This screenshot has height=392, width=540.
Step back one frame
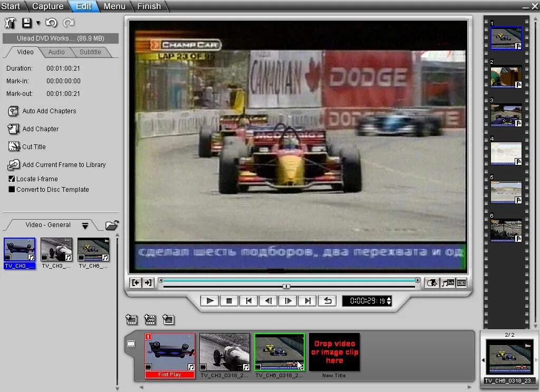pos(268,301)
